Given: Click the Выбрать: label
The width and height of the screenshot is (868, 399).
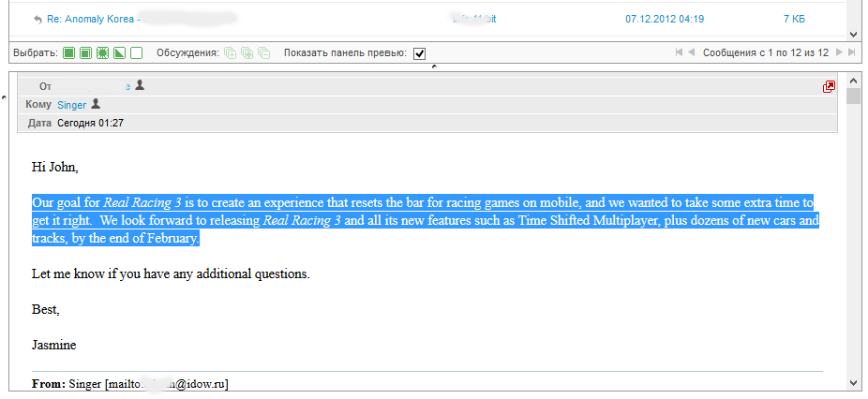Looking at the screenshot, I should point(36,53).
